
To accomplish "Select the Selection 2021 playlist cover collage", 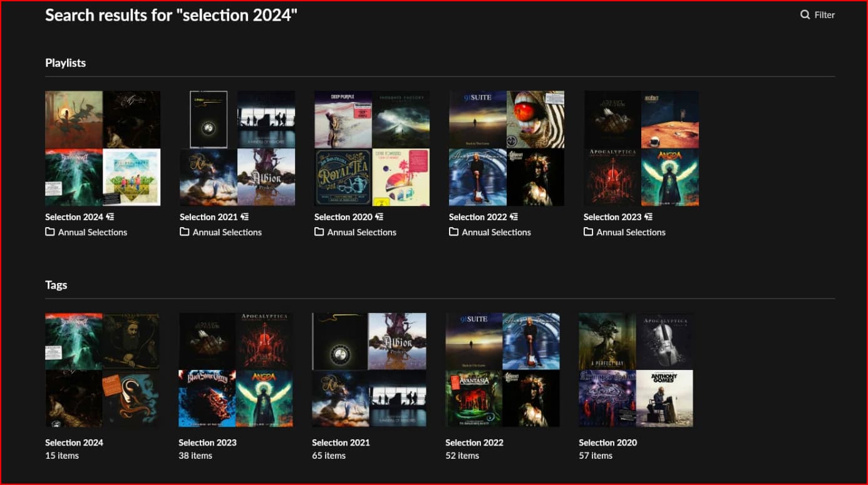I will pyautogui.click(x=237, y=148).
